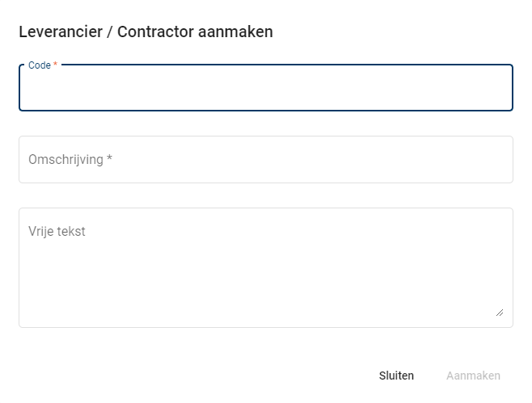The image size is (532, 403).
Task: Create the contractor using Aanmaken
Action: pos(473,376)
